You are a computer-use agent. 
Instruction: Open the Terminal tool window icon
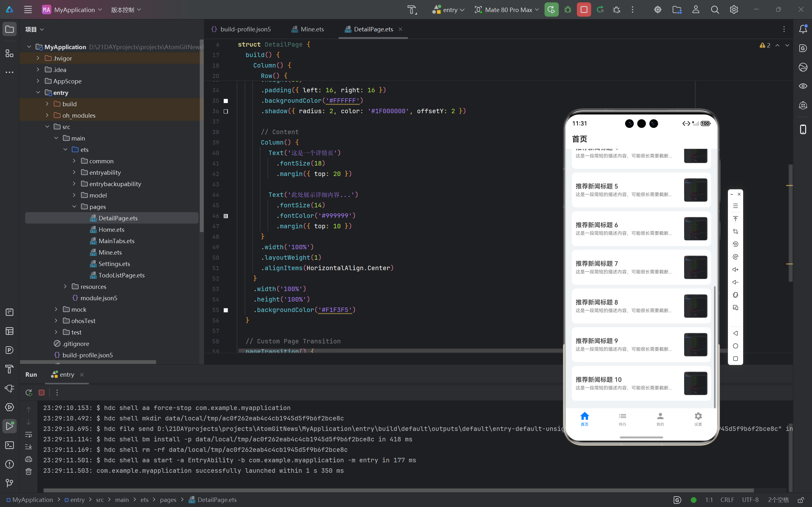10,445
